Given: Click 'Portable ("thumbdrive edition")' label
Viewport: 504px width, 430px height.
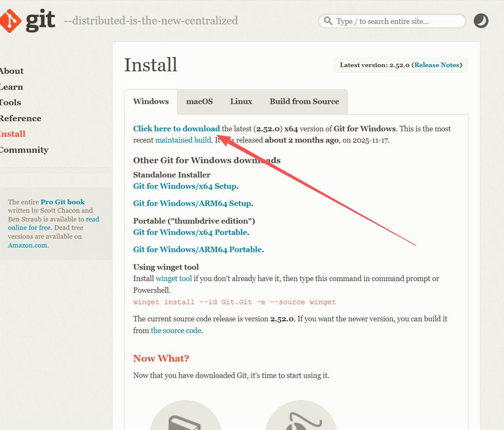Looking at the screenshot, I should pos(194,221).
